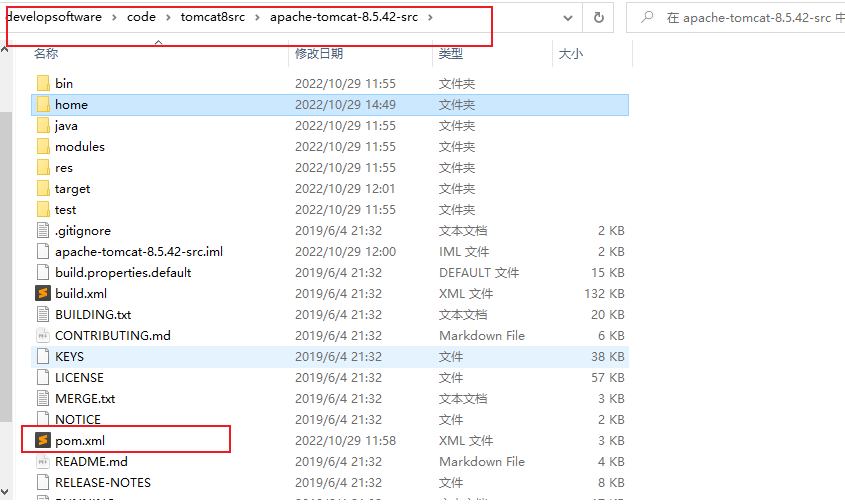
Task: Click the test folder icon
Action: tap(43, 210)
